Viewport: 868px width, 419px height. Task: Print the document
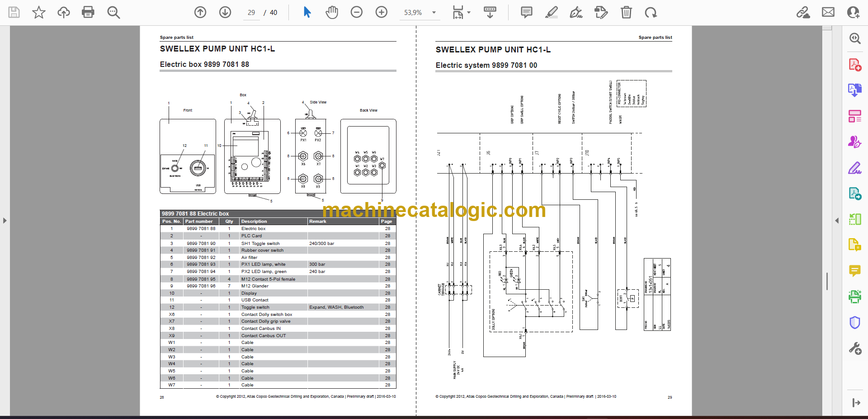[88, 12]
